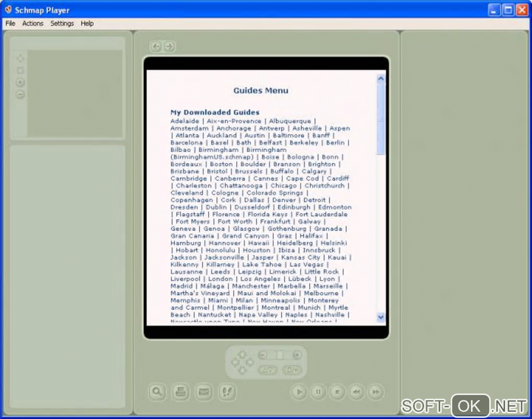Zoom in on the overview map panel
Viewport: 532px width, 419px height.
pyautogui.click(x=20, y=82)
